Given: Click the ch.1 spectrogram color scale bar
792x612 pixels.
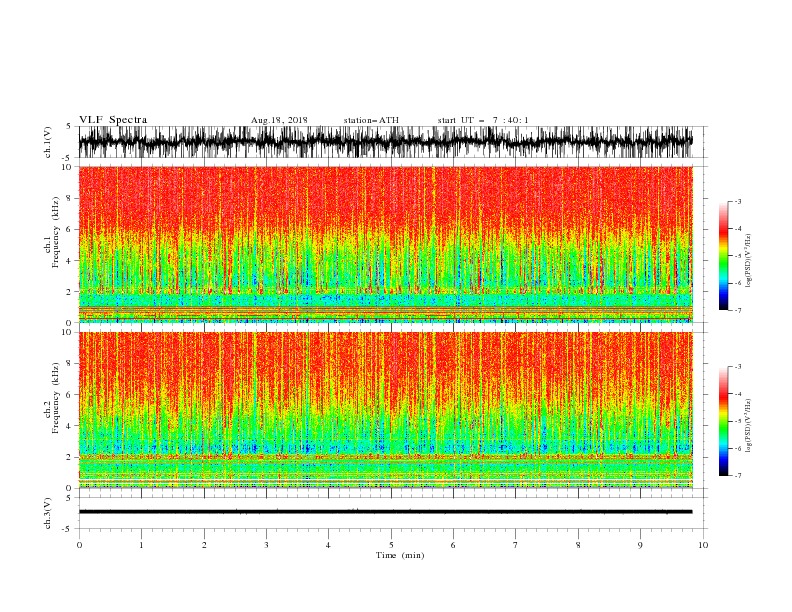Looking at the screenshot, I should (723, 256).
